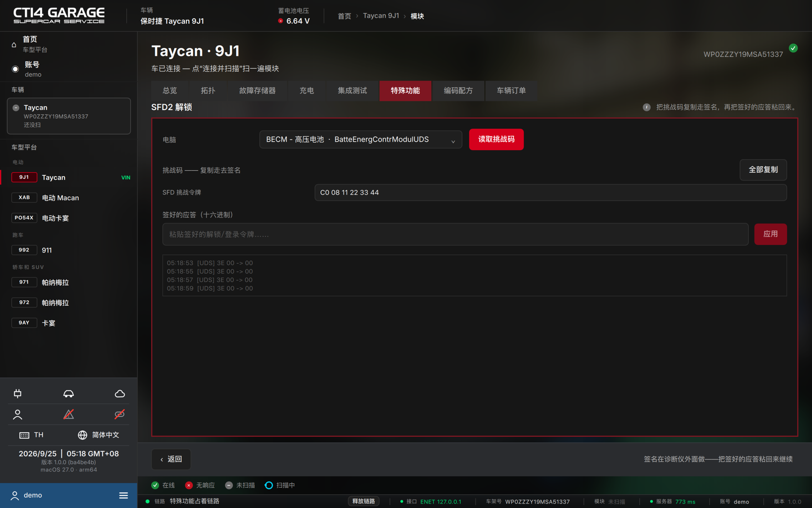This screenshot has width=812, height=508.
Task: Click the red battery voltage indicator dot
Action: [281, 21]
